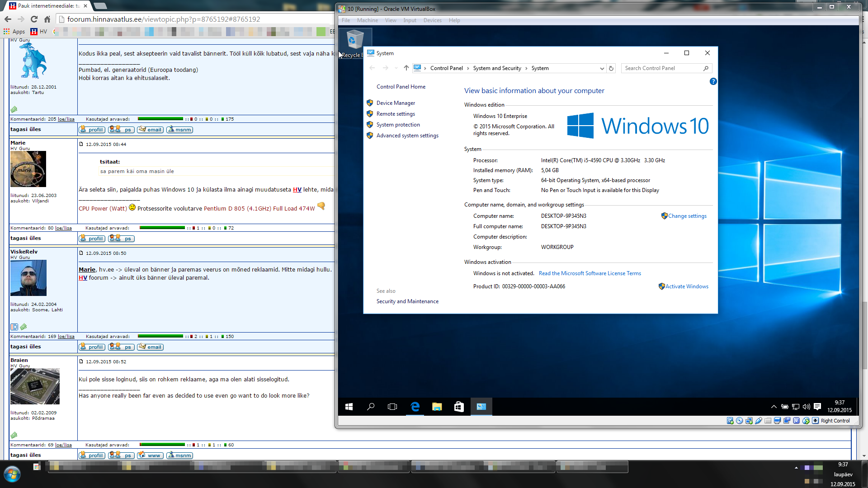The image size is (868, 488).
Task: Open the VirtualBox Input menu
Action: pyautogui.click(x=410, y=20)
